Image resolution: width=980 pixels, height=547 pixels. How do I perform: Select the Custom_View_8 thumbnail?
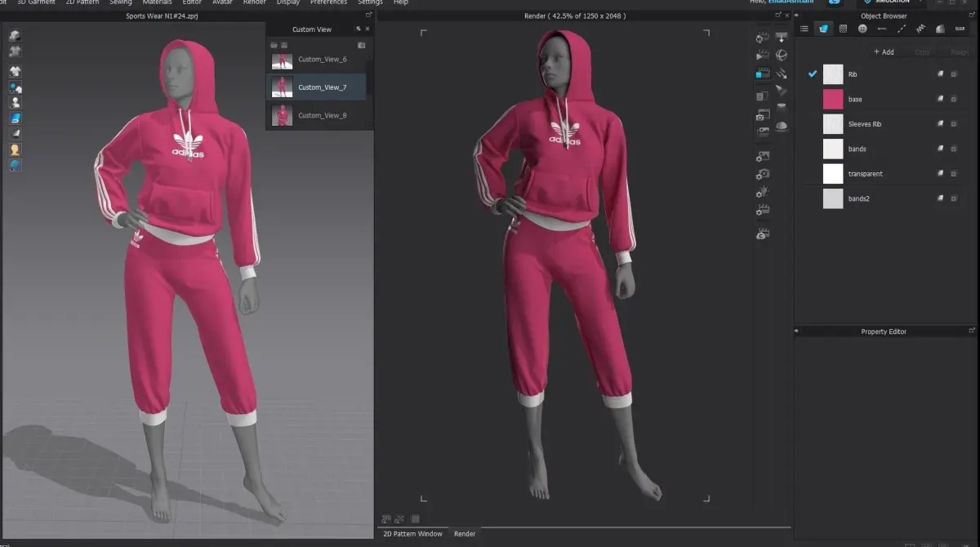tap(283, 115)
